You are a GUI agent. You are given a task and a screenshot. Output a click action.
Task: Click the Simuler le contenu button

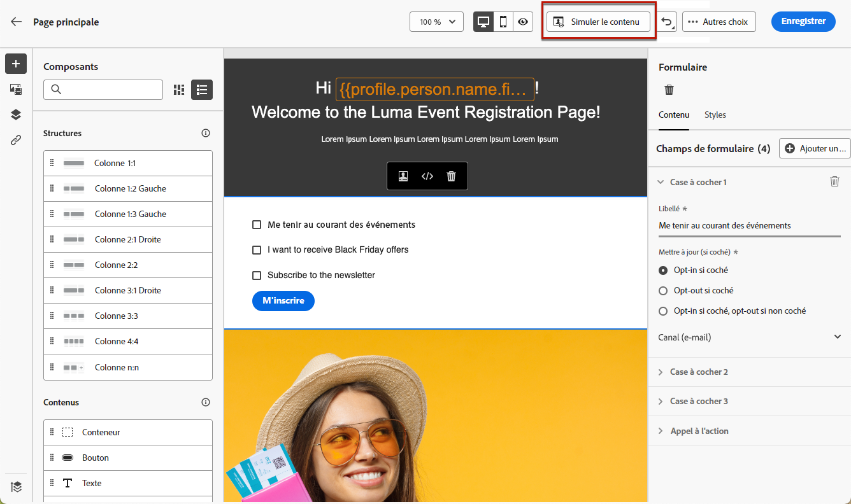(598, 22)
